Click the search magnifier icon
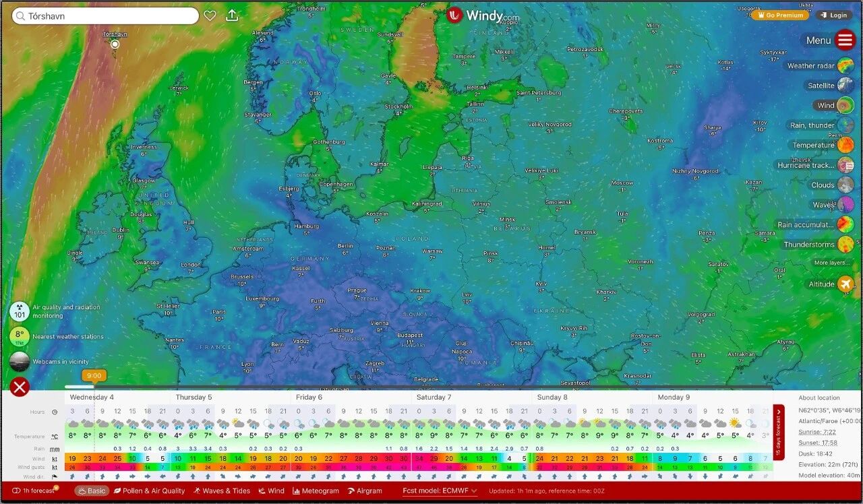This screenshot has width=863, height=504. (x=20, y=16)
